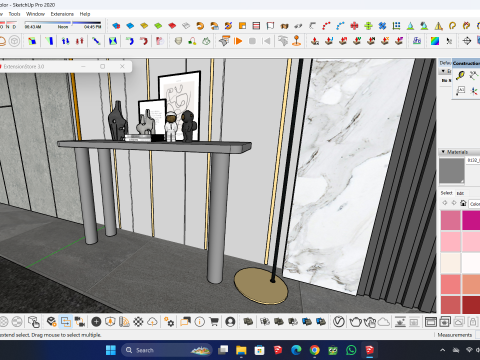The width and height of the screenshot is (480, 360).
Task: Click the taskbar Search box
Action: tap(166, 350)
